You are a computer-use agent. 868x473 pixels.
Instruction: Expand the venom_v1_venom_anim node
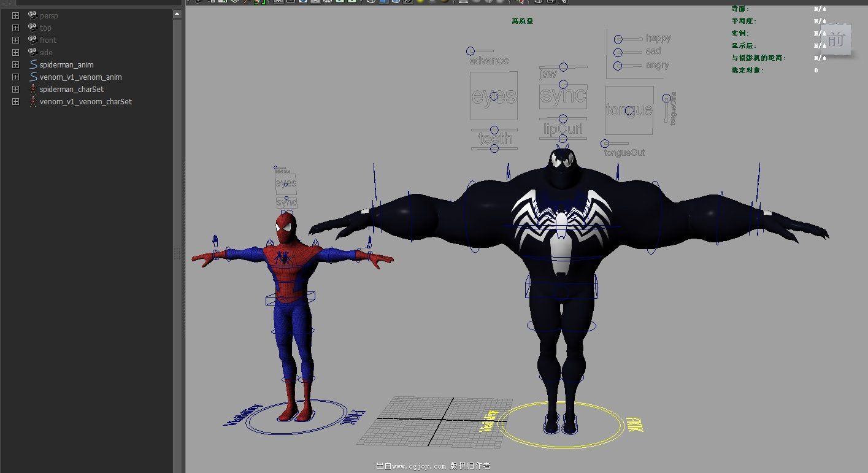(x=15, y=77)
